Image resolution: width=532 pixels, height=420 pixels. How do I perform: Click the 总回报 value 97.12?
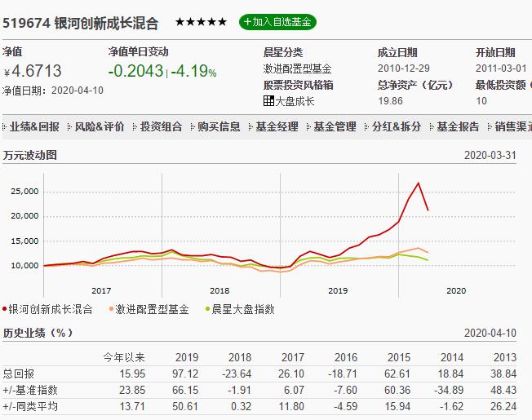click(185, 374)
